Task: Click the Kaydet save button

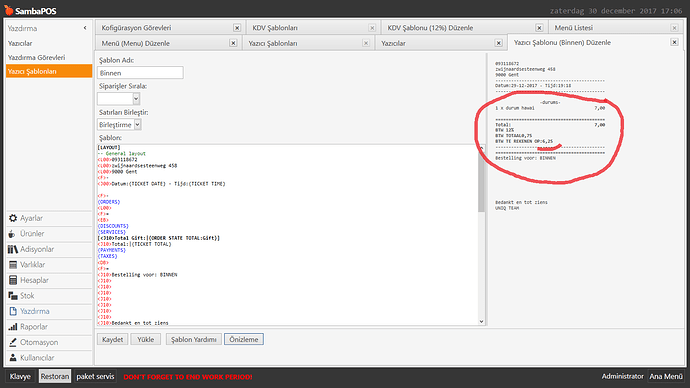Action: point(113,339)
